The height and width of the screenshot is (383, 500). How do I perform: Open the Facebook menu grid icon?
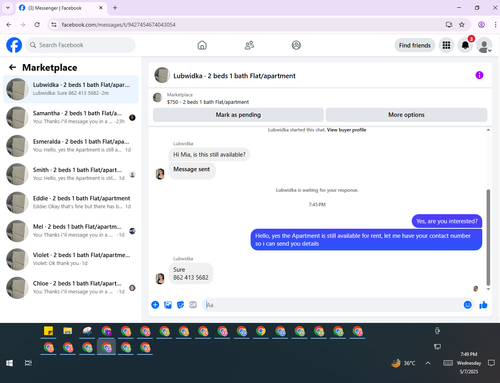coord(446,45)
